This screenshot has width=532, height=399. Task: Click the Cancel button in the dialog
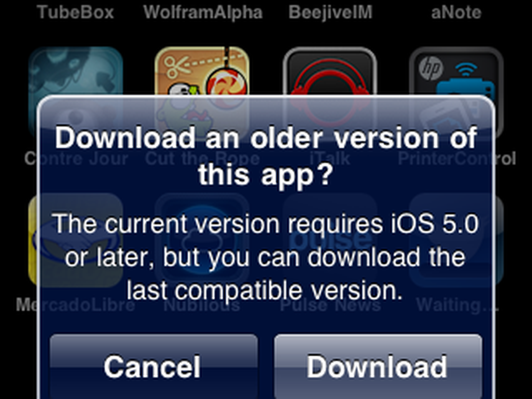pos(154,366)
